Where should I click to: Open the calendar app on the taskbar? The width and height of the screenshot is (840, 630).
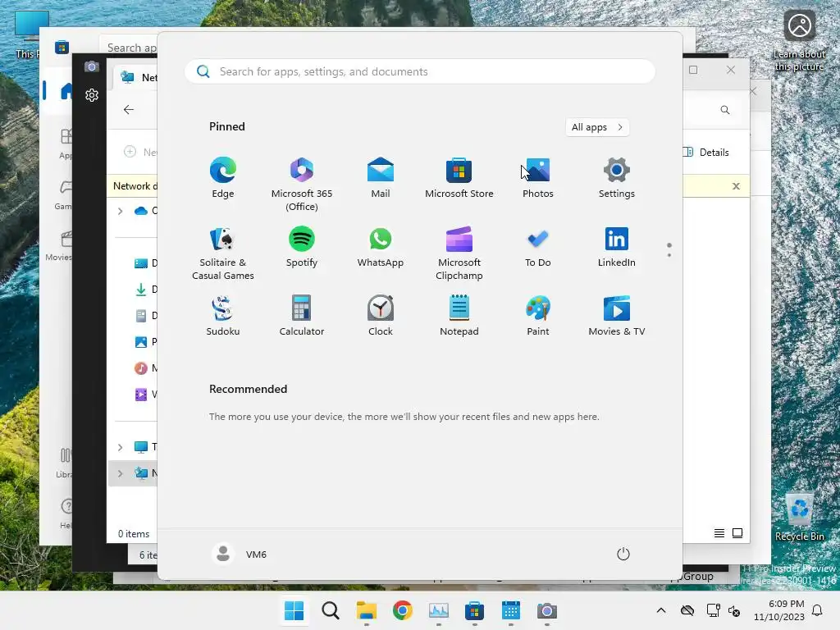[510, 610]
